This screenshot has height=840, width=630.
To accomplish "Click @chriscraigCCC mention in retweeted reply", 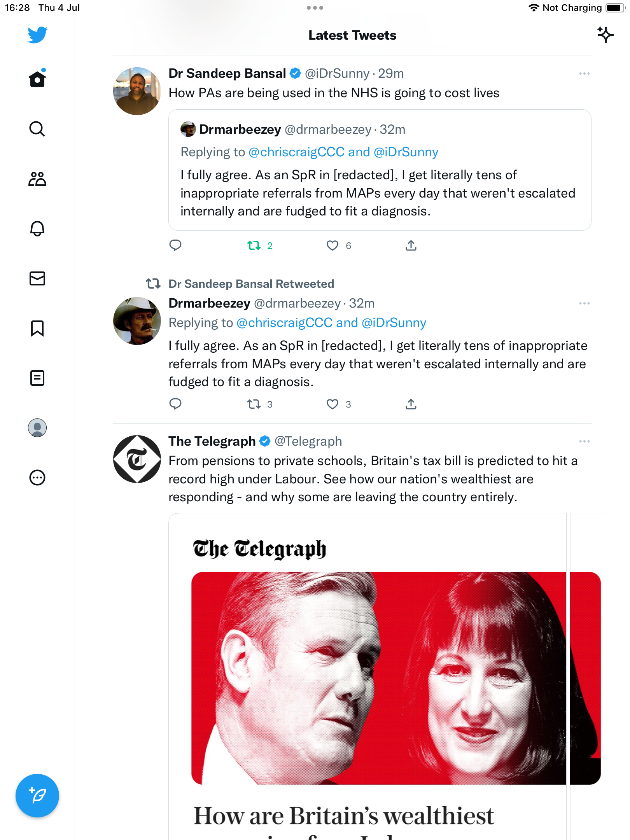I will [284, 323].
